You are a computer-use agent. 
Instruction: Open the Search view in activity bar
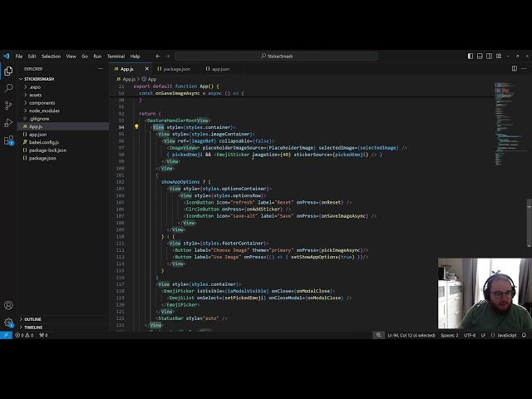[x=8, y=88]
